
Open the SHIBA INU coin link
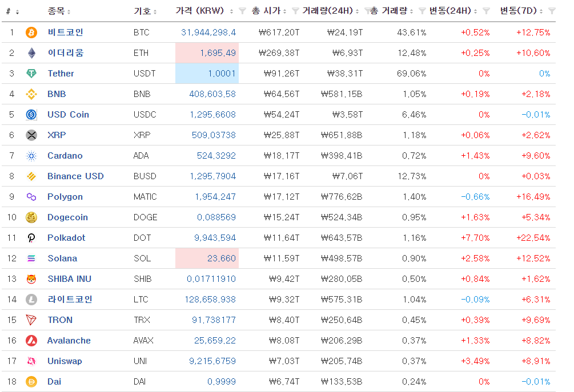click(x=70, y=278)
